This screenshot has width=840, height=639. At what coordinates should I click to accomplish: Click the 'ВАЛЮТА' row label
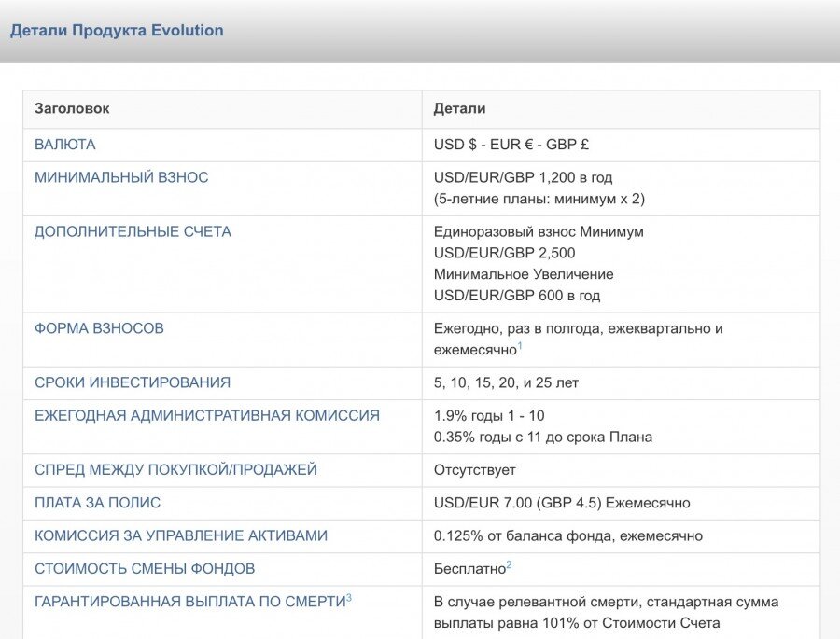(x=64, y=145)
